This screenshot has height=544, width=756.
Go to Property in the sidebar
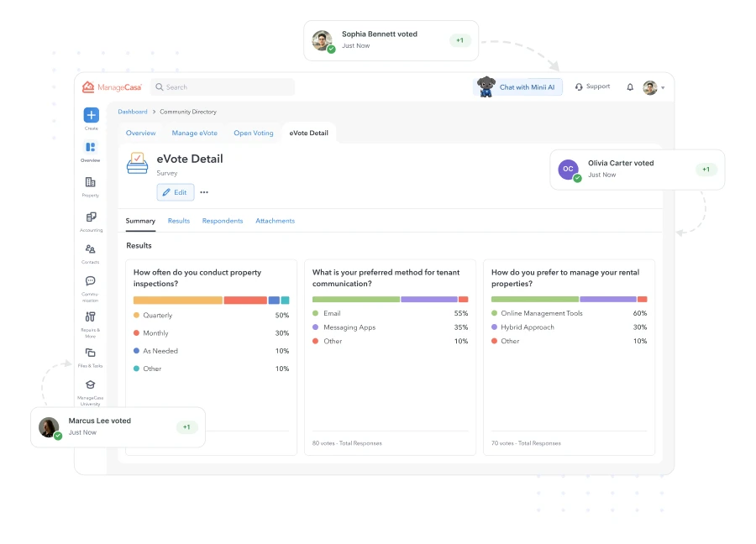pos(90,182)
